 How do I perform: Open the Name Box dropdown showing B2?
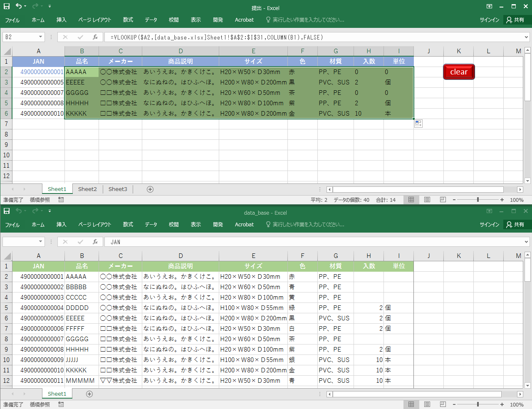coord(40,37)
